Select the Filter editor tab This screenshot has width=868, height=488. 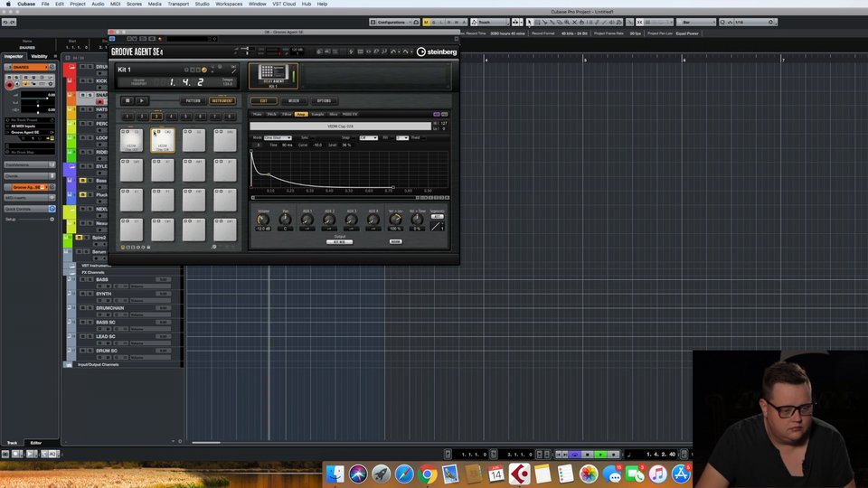287,114
